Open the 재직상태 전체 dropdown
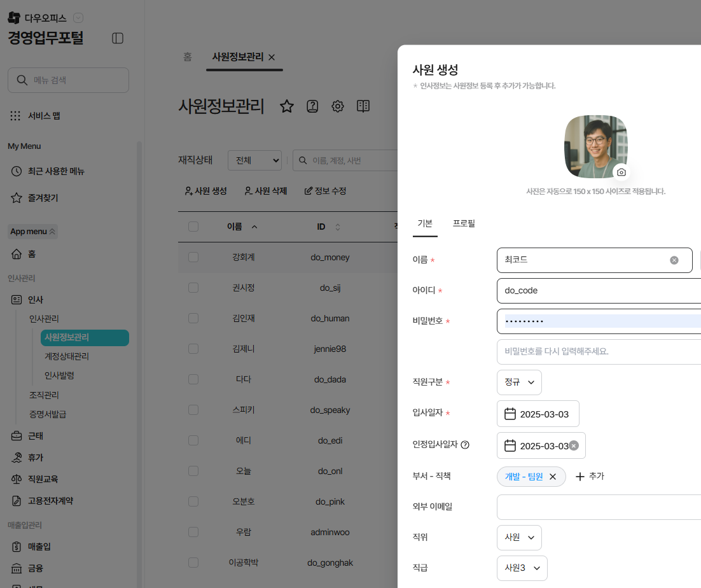The image size is (701, 588). click(254, 161)
